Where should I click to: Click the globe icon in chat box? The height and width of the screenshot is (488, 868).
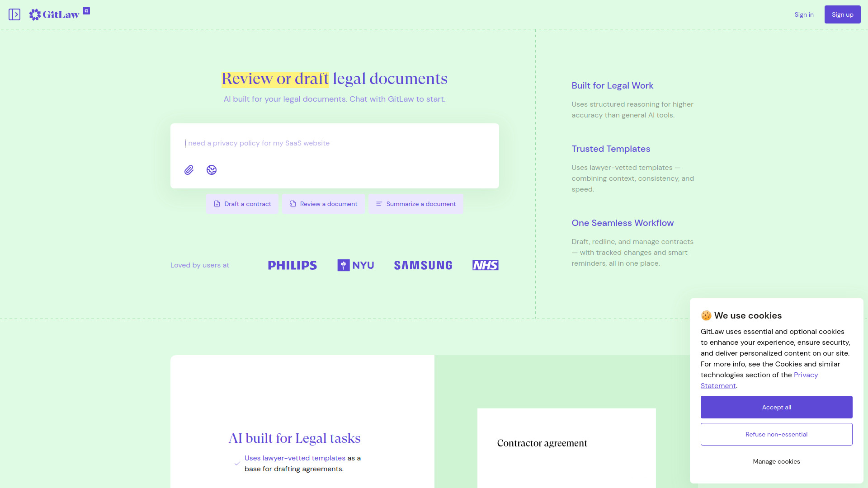click(212, 170)
